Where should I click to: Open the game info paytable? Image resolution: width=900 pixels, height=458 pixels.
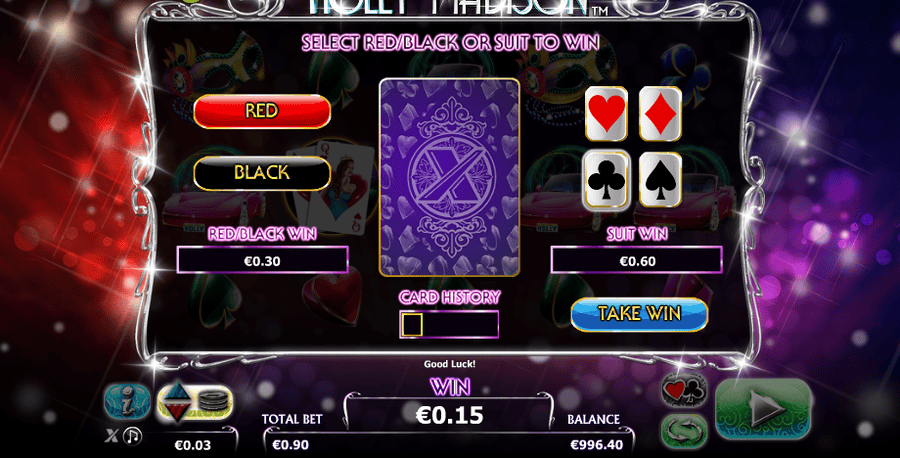pyautogui.click(x=127, y=401)
